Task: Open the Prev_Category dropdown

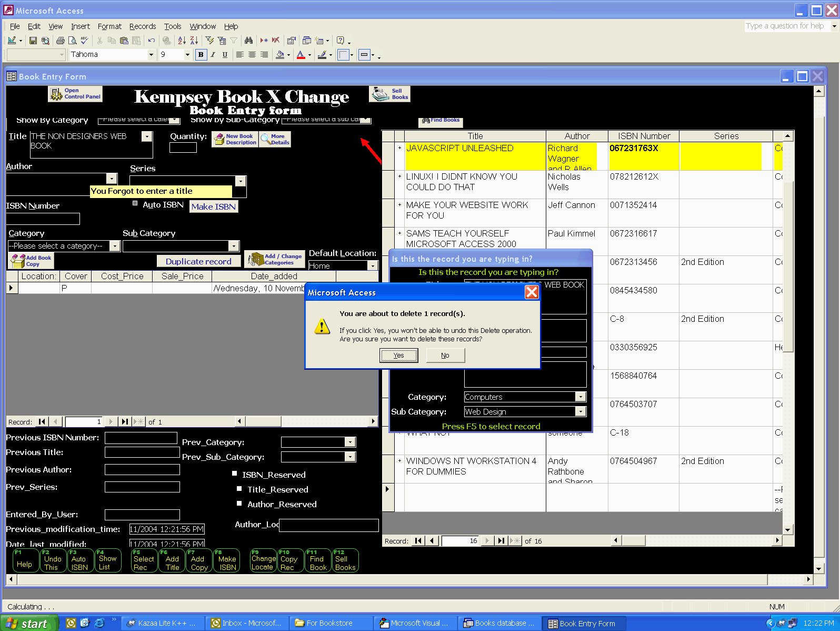Action: point(350,442)
